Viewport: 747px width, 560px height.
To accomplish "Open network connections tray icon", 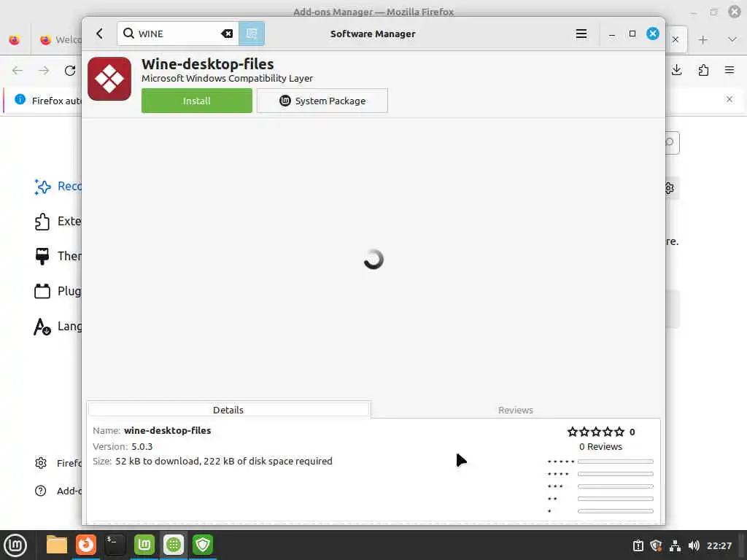I will pyautogui.click(x=675, y=545).
